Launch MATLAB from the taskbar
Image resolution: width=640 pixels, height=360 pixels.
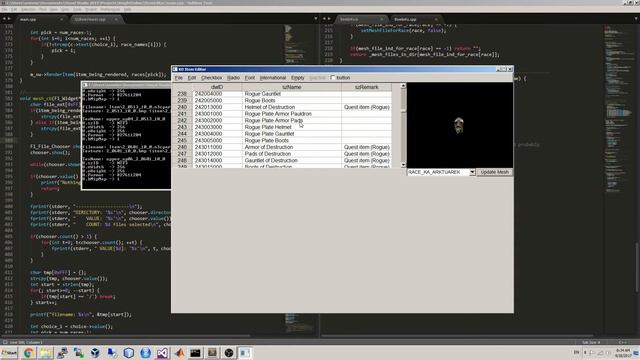[x=179, y=353]
